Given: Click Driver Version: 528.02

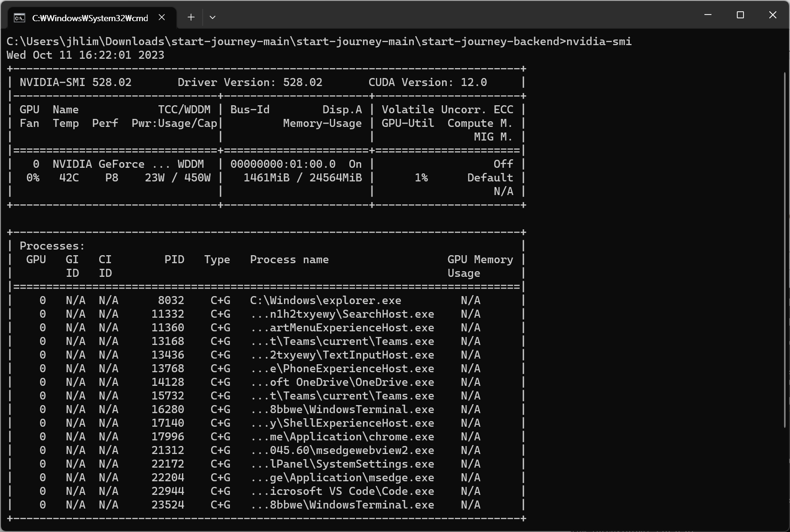Looking at the screenshot, I should pyautogui.click(x=250, y=82).
